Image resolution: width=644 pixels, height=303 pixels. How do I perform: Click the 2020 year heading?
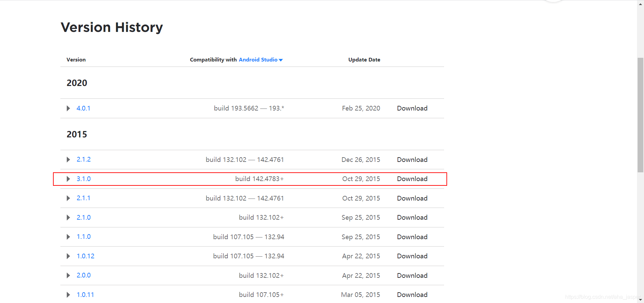click(77, 83)
